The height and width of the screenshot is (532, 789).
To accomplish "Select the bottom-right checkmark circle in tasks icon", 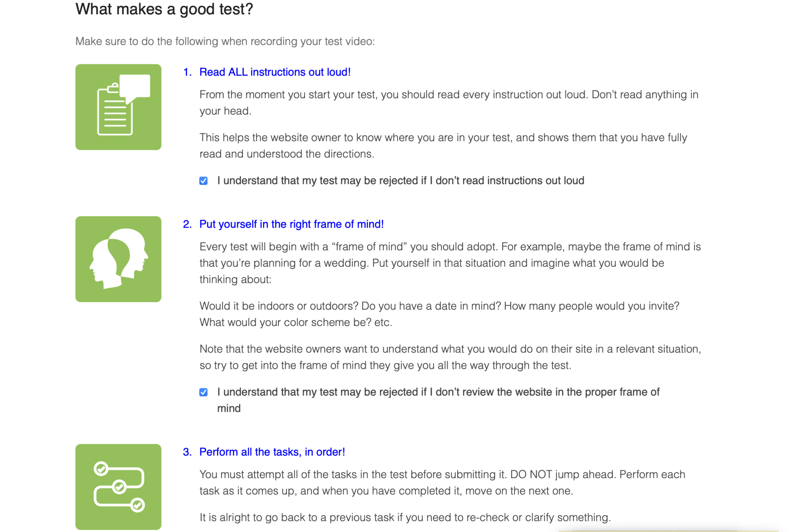I will tap(137, 505).
